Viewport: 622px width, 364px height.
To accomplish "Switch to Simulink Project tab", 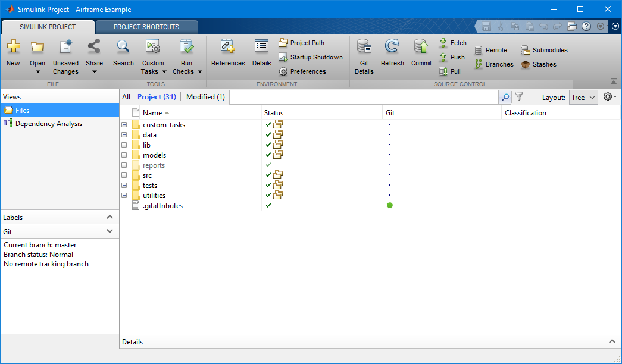I will pyautogui.click(x=48, y=27).
